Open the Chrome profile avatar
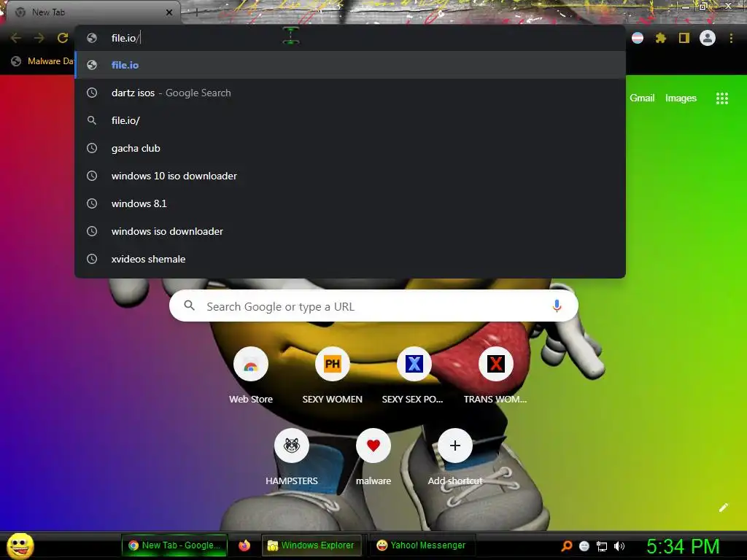 (x=708, y=38)
